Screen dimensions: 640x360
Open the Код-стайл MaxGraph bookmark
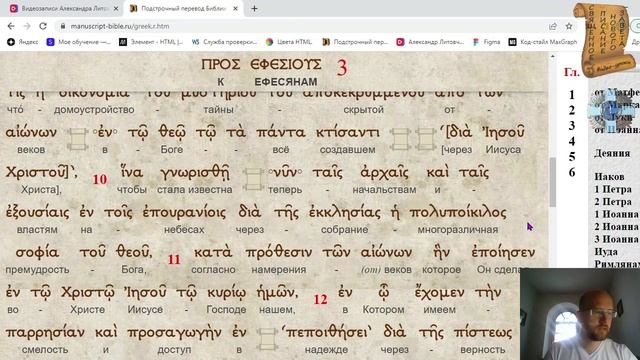[x=543, y=42]
